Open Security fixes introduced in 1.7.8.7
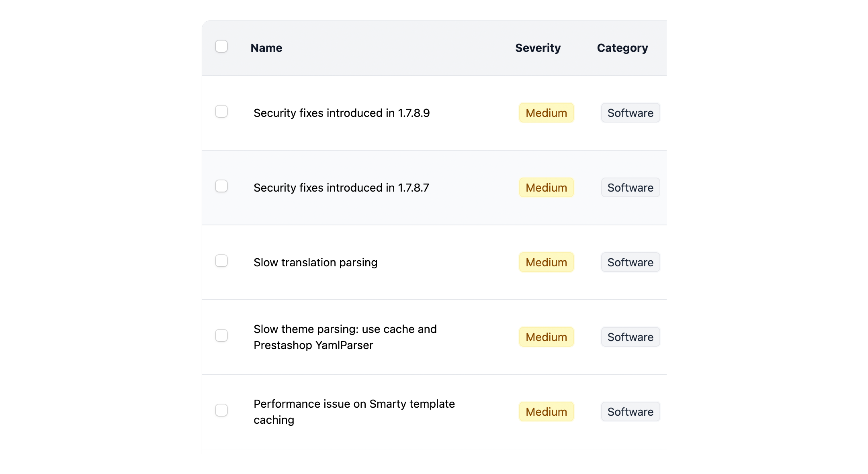The height and width of the screenshot is (474, 868). point(341,188)
